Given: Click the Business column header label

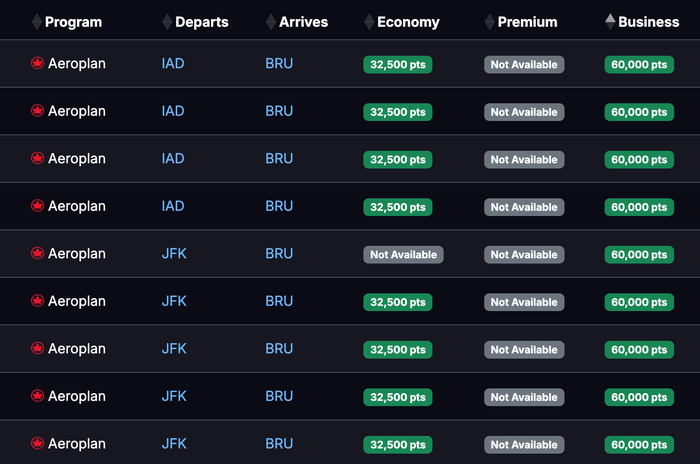Looking at the screenshot, I should 648,22.
